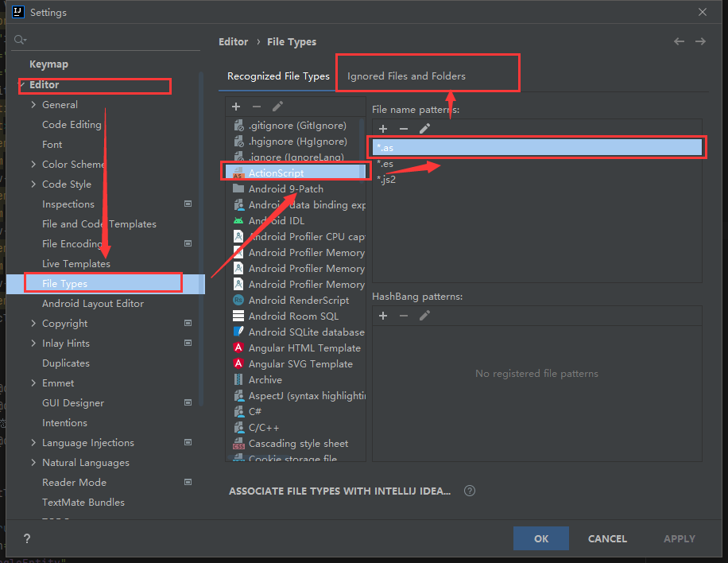The image size is (728, 563).
Task: Expand the General settings node
Action: click(33, 105)
